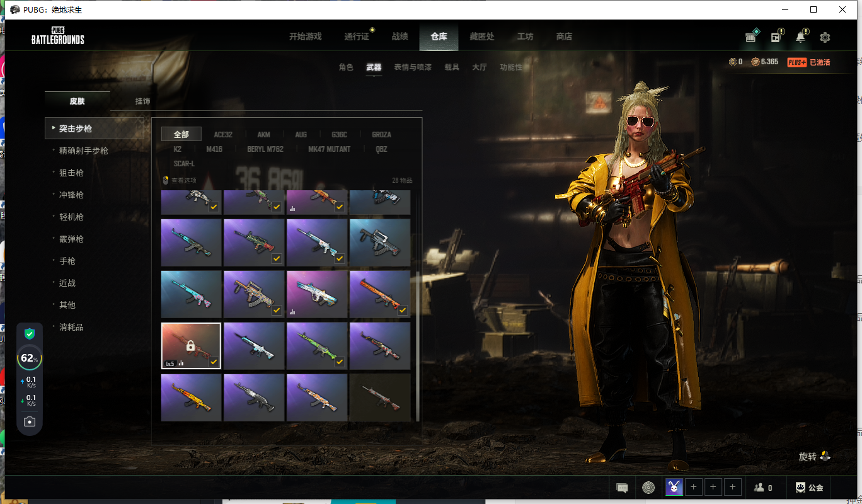The image size is (862, 504).
Task: Click the PLUS+ badge
Action: (x=797, y=62)
